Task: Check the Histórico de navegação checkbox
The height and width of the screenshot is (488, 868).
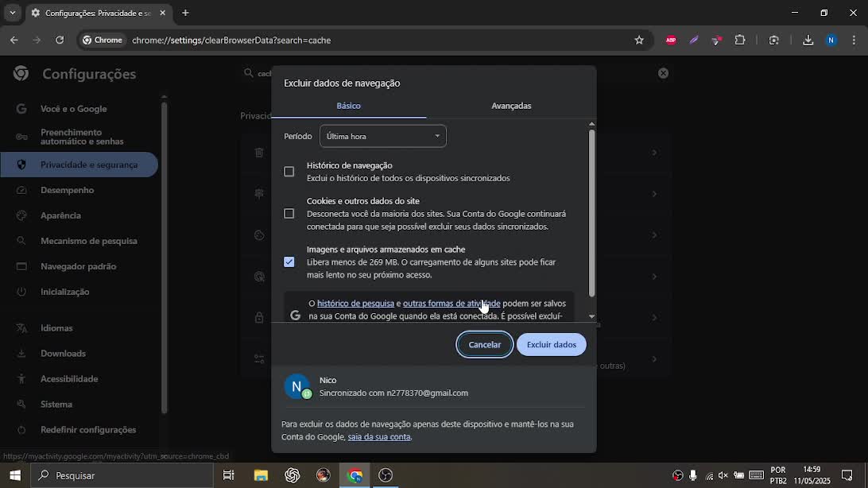Action: (x=289, y=172)
